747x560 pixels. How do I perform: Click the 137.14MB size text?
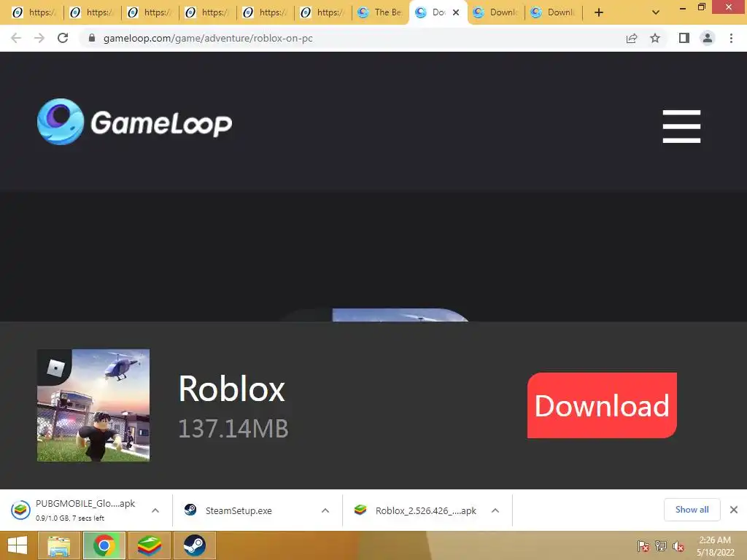click(233, 428)
